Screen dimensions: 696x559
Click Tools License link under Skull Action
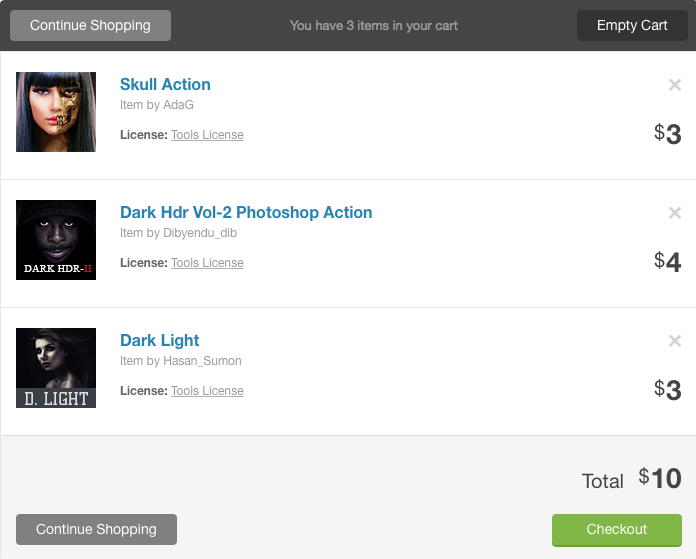(207, 135)
